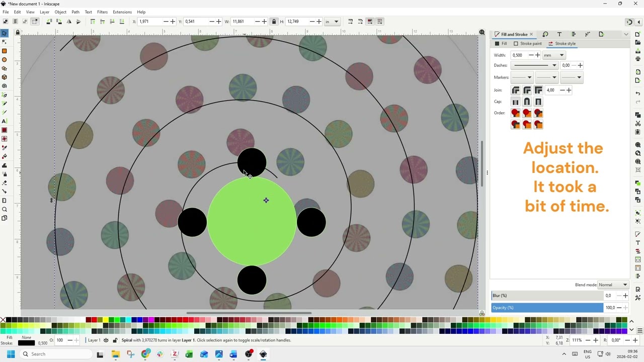Adjust the Blur (%) slider
This screenshot has height=362, width=644.
pos(547,296)
